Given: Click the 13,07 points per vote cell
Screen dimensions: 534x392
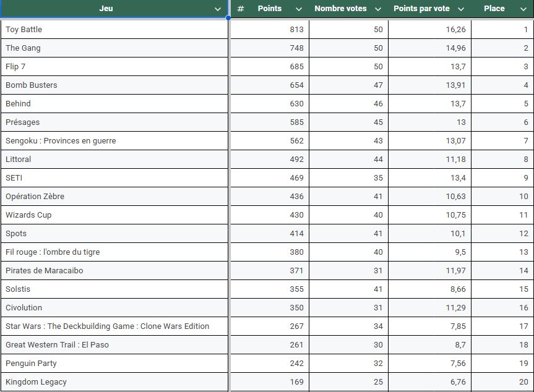Looking at the screenshot, I should 430,140.
